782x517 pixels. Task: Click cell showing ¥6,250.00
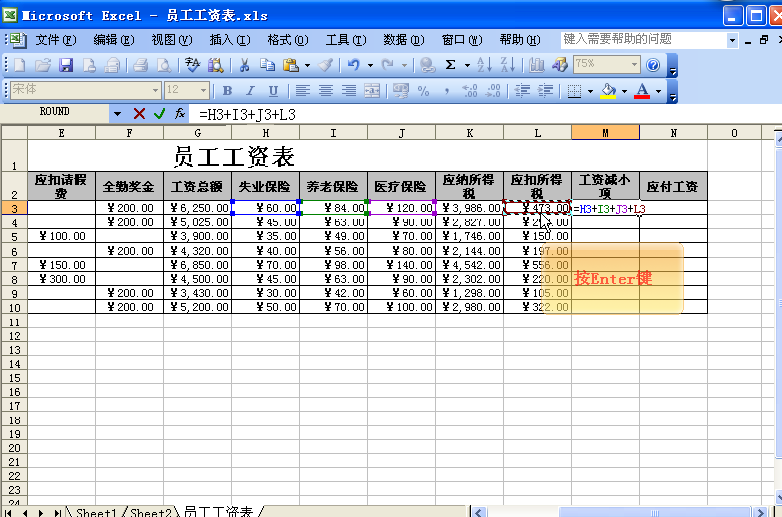point(197,208)
